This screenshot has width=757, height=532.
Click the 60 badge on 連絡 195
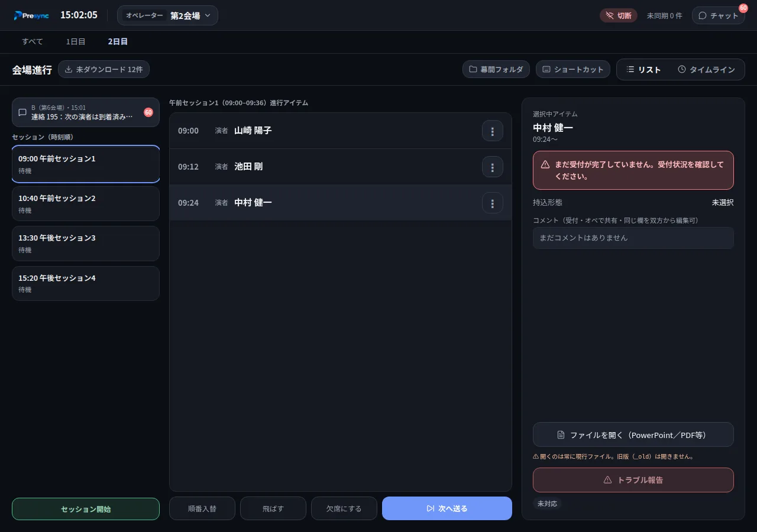pos(148,112)
